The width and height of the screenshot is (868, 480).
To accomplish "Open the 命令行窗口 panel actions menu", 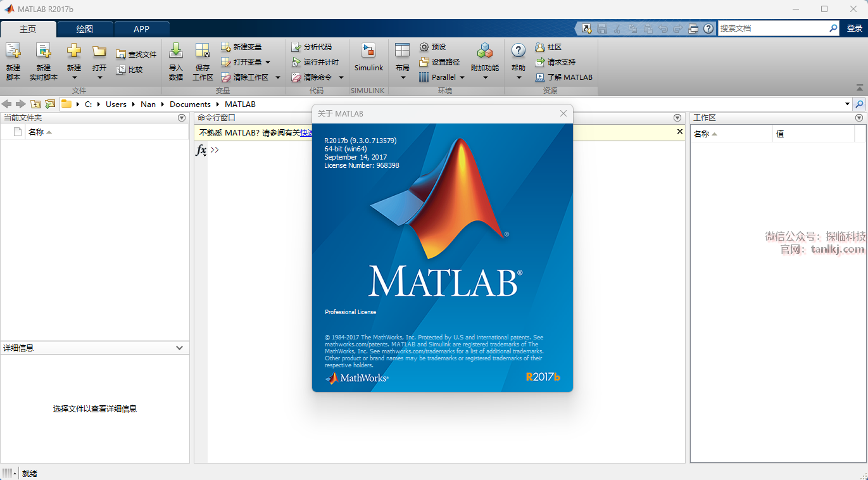I will 677,118.
